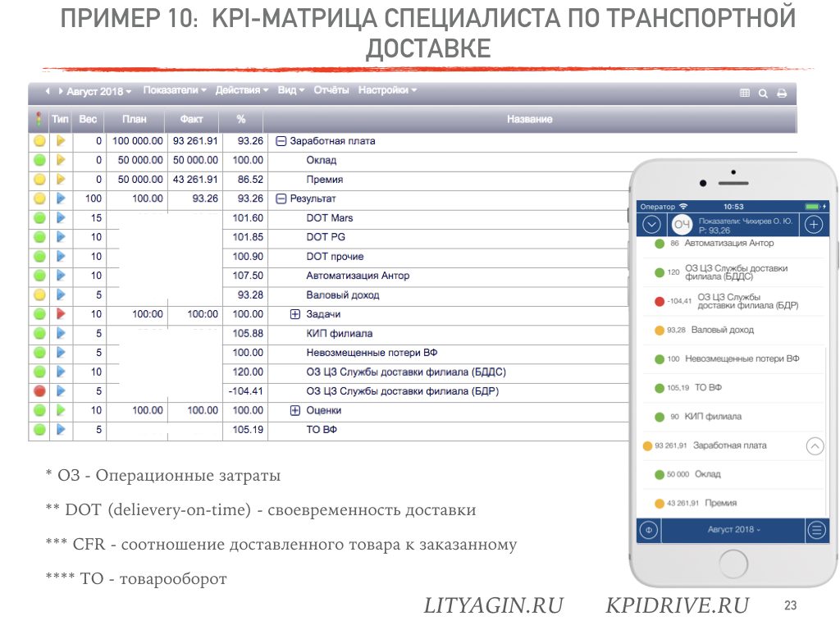Click yellow type arrow of Премия row
The height and width of the screenshot is (630, 840).
[61, 180]
